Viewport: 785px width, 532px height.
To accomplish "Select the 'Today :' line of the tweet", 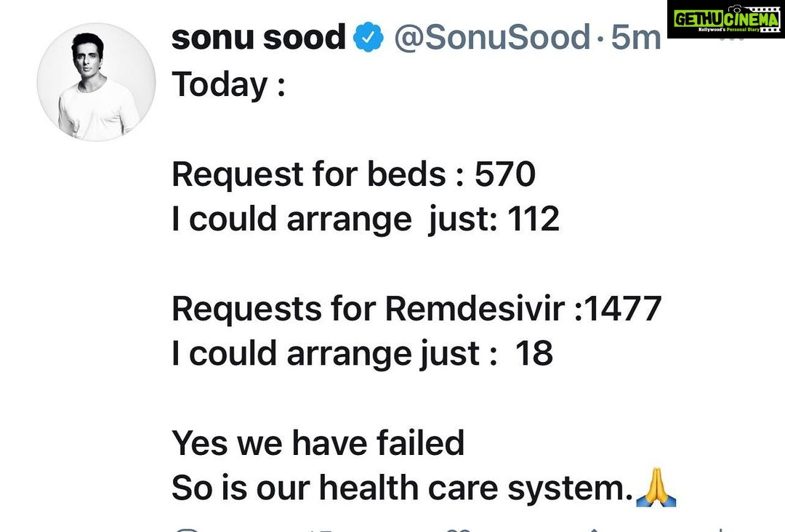I will pos(229,84).
